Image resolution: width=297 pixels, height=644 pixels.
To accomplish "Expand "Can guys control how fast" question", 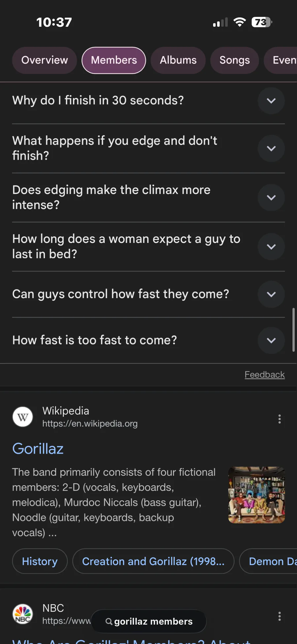I will pos(271,294).
